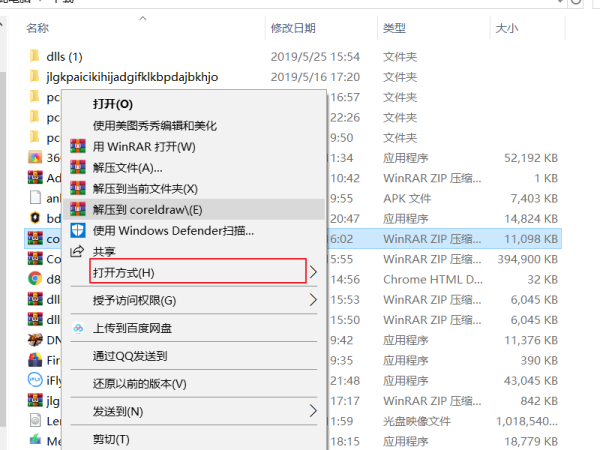Click the Baidu Netdisk cloud icon
This screenshot has height=450, width=600.
pyautogui.click(x=78, y=328)
